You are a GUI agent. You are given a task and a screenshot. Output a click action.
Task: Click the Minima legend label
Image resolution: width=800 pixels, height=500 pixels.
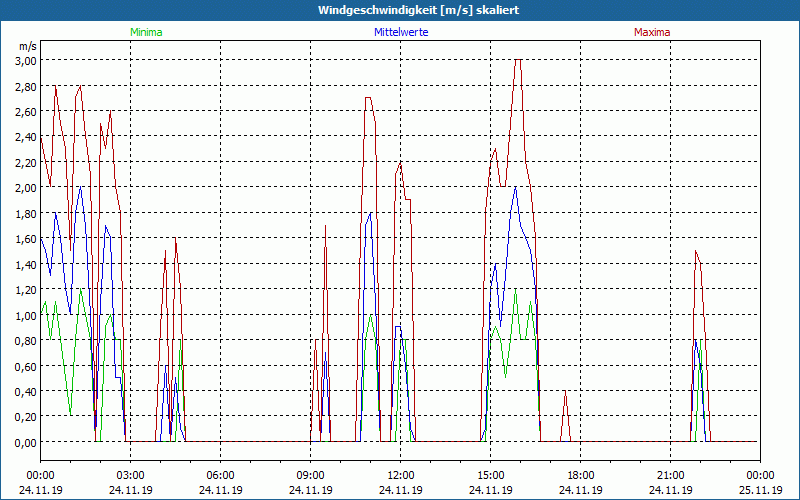click(x=145, y=32)
